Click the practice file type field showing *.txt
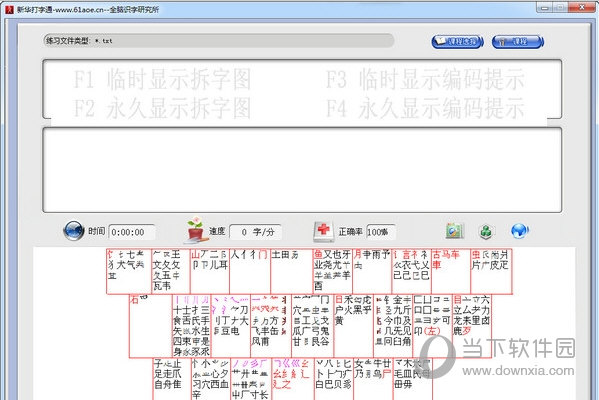This screenshot has height=400, width=599. point(219,40)
